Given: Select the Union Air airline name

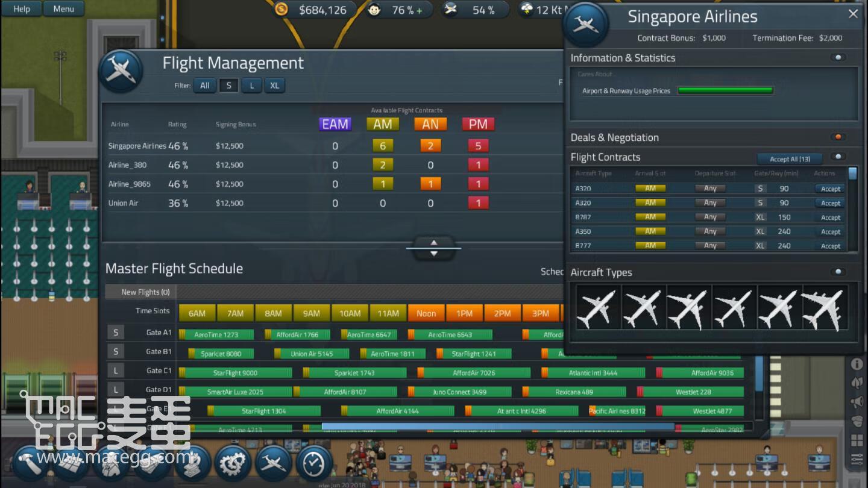Looking at the screenshot, I should click(x=123, y=204).
